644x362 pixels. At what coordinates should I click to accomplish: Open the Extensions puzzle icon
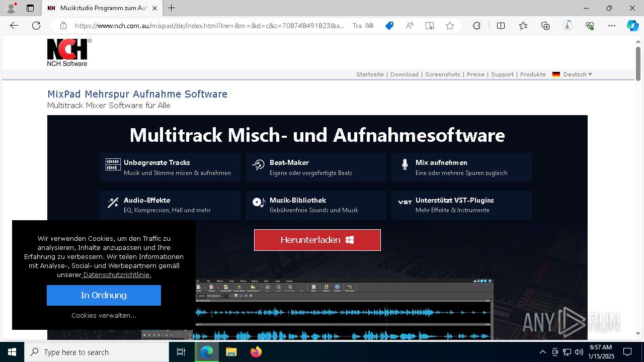pos(476,26)
